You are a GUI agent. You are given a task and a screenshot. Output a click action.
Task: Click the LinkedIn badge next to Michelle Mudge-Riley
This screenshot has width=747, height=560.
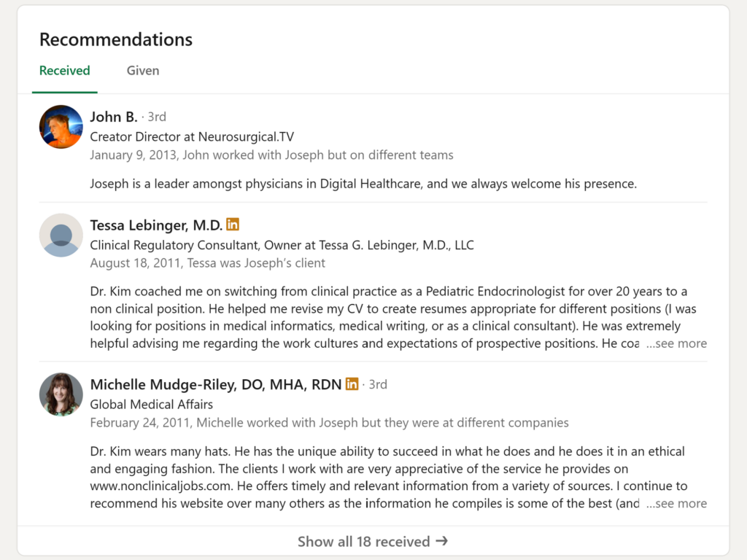coord(351,384)
